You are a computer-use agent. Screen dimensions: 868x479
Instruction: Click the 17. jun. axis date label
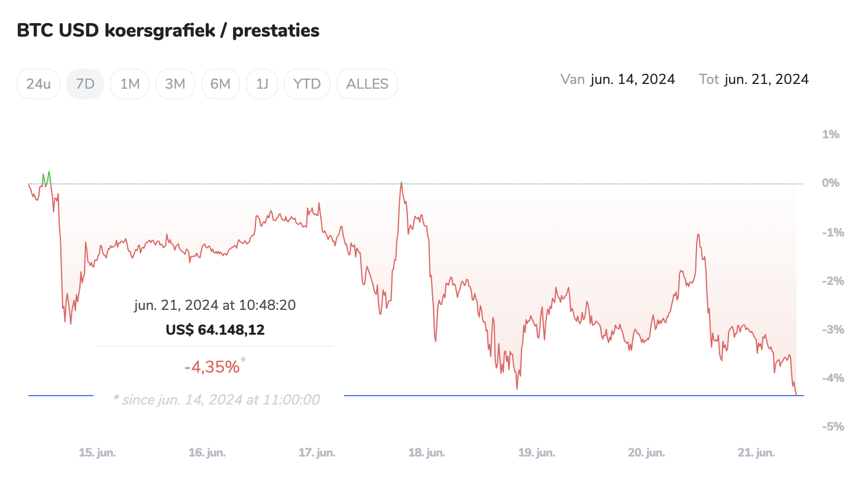(x=317, y=453)
